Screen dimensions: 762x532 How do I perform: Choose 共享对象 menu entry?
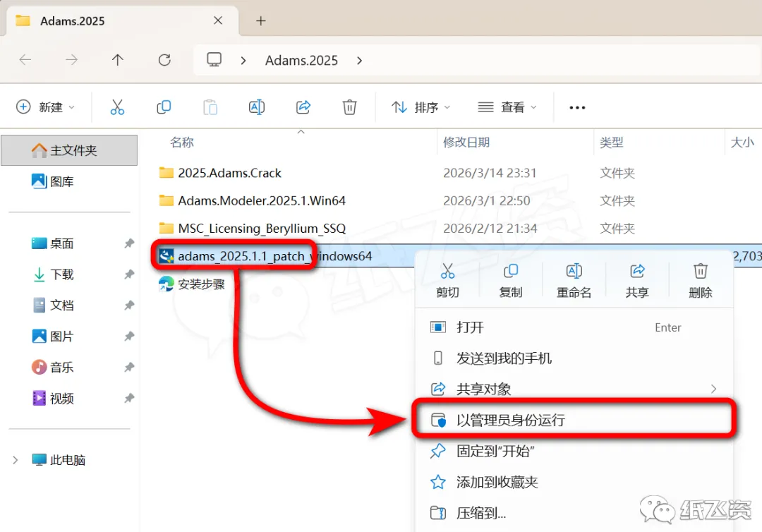coord(574,389)
